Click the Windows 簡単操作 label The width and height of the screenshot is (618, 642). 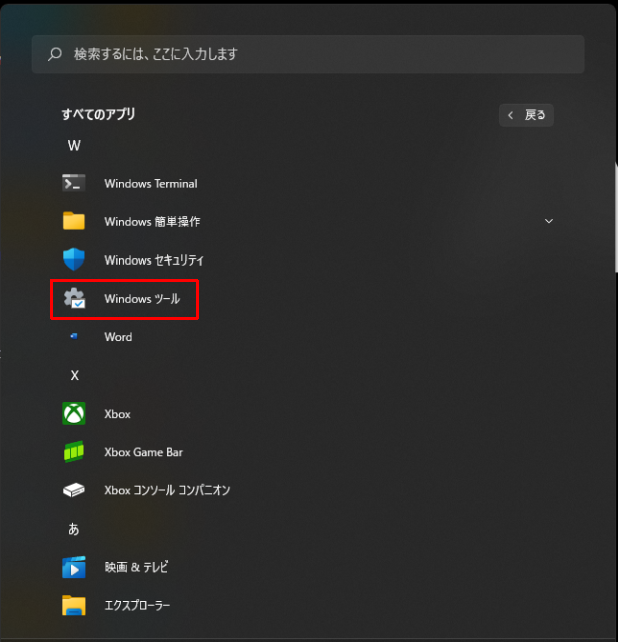tap(152, 222)
